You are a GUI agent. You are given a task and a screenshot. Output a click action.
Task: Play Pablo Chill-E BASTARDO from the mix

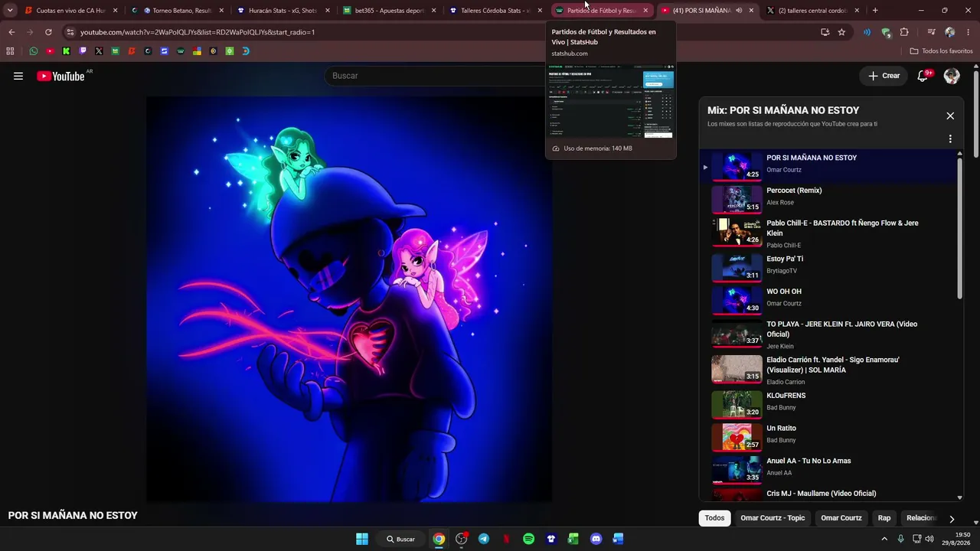tap(827, 233)
